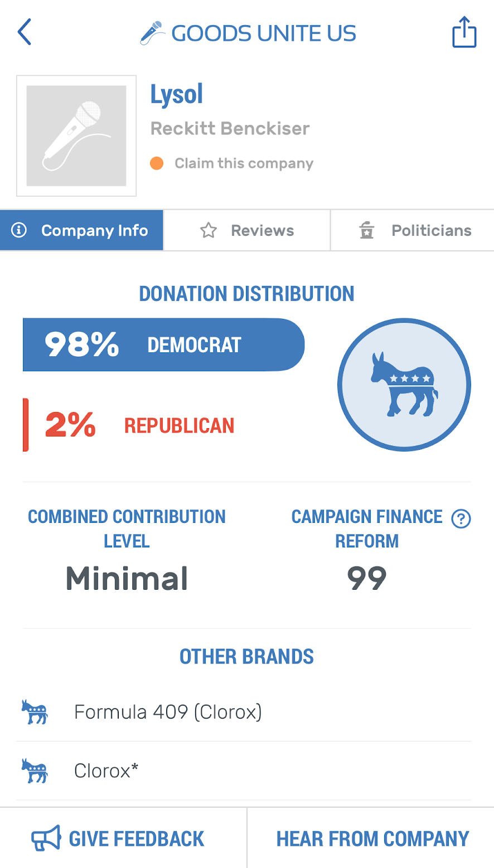494x868 pixels.
Task: Click the 98% Democrat blue bar
Action: tap(163, 345)
